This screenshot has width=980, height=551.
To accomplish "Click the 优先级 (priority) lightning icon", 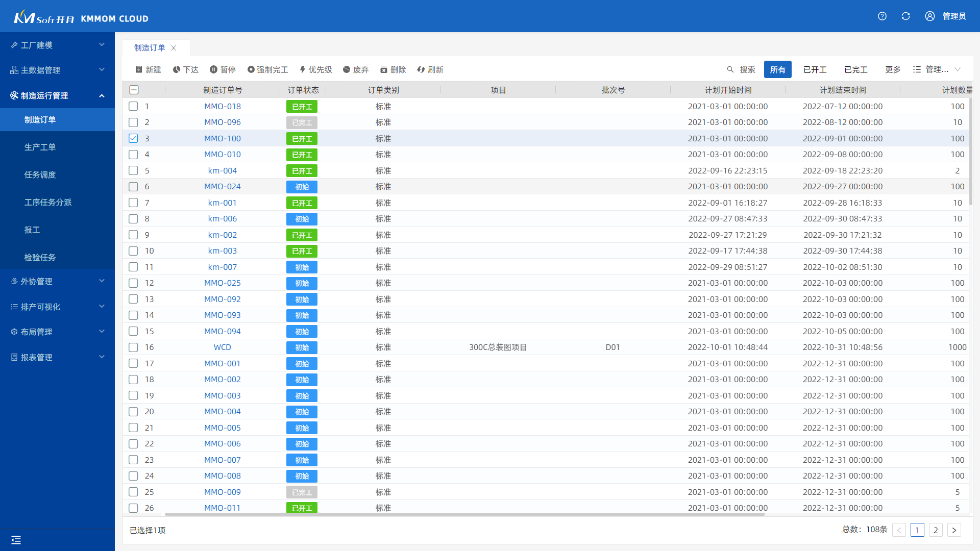I will pos(303,69).
